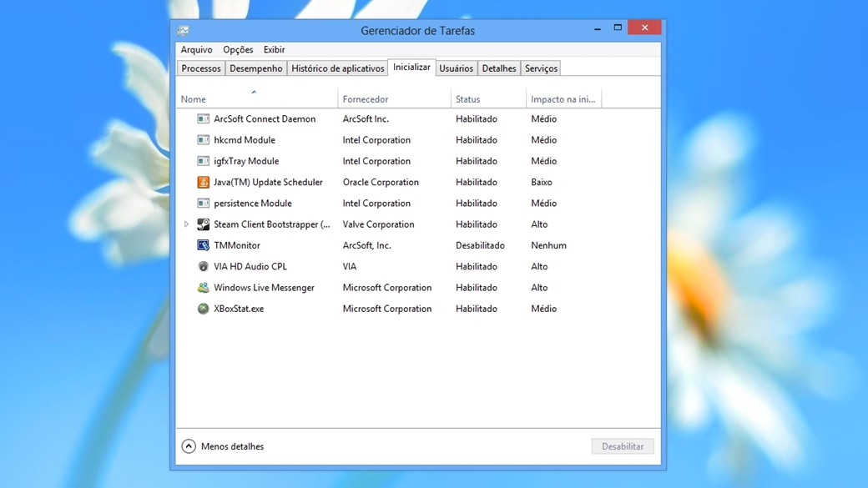Click the hkcmd Module icon

203,140
